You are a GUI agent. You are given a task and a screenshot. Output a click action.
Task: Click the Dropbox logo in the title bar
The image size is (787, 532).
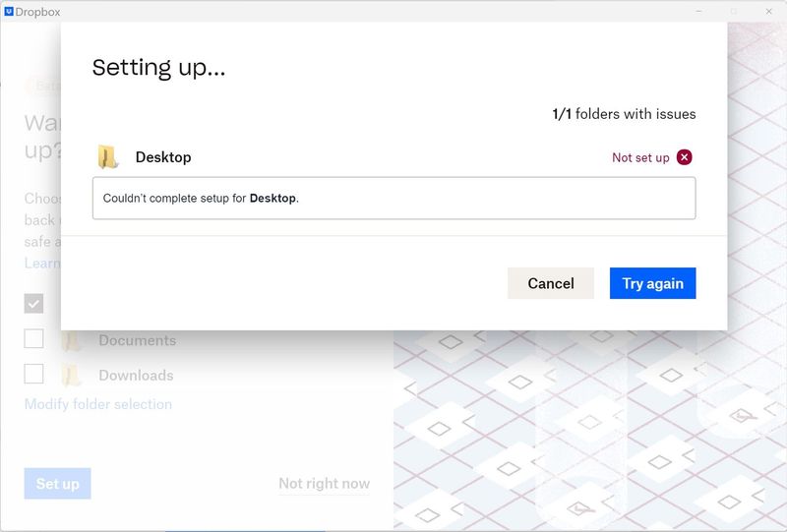[9, 11]
